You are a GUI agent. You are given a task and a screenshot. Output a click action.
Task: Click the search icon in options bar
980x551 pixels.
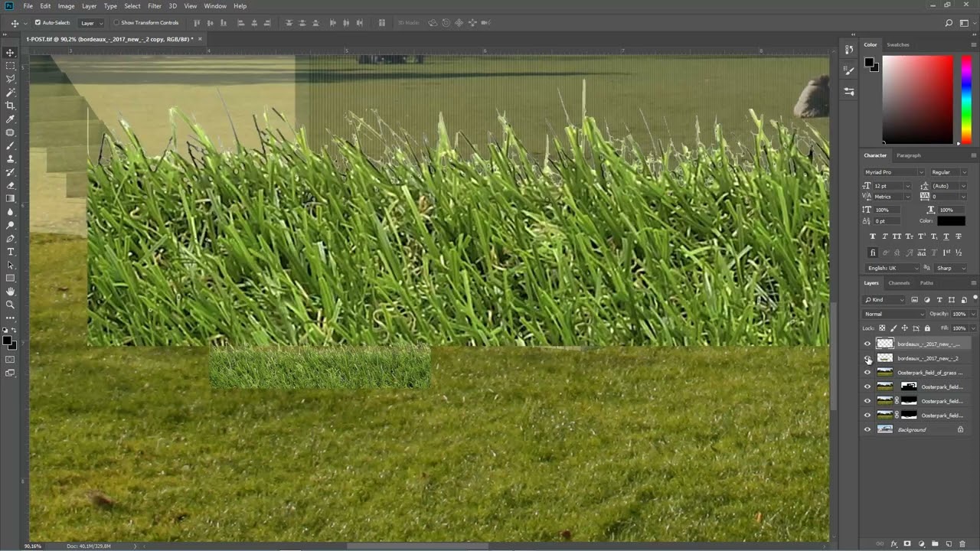pyautogui.click(x=949, y=23)
